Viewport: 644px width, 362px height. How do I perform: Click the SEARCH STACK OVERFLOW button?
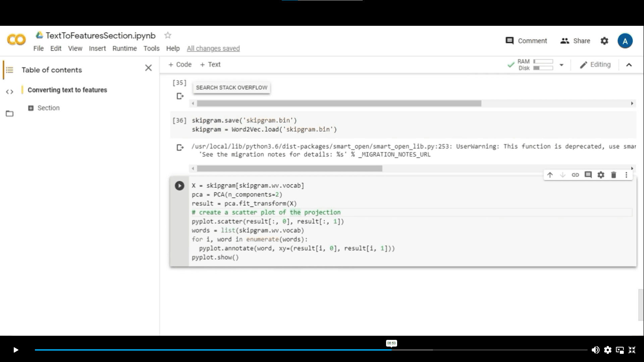[231, 87]
